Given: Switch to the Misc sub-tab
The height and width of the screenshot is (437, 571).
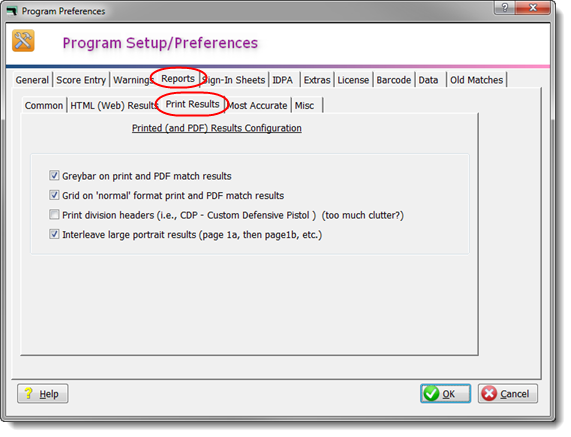Looking at the screenshot, I should (304, 105).
